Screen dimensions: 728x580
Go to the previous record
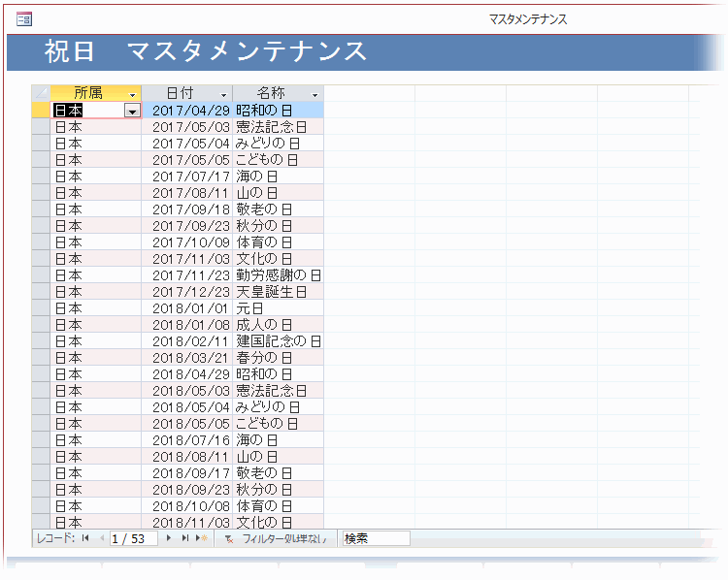click(101, 538)
